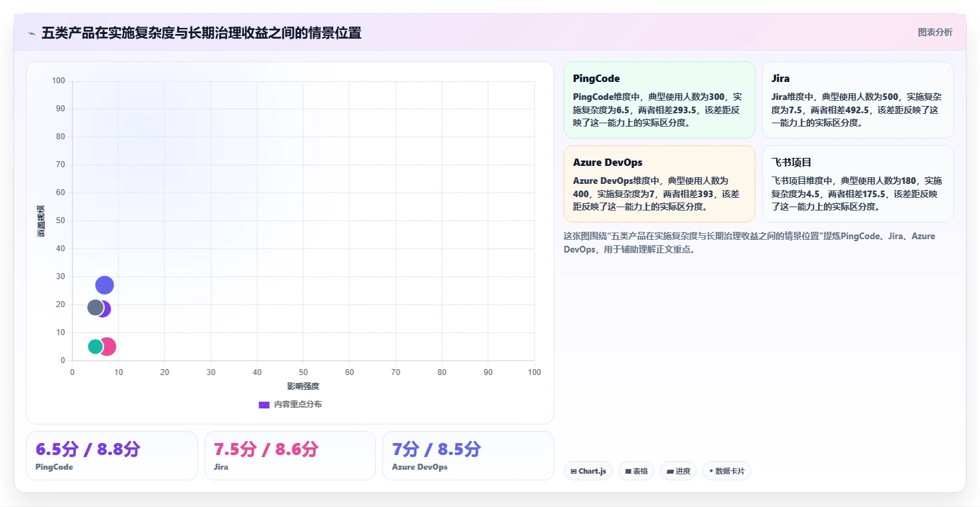Click the 7.5分 / 8.6分 Jira score
The width and height of the screenshot is (980, 507).
click(x=266, y=449)
